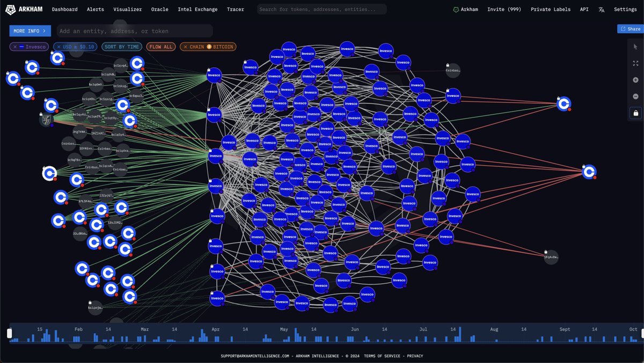Expand the MORE INFO panel

tap(30, 31)
